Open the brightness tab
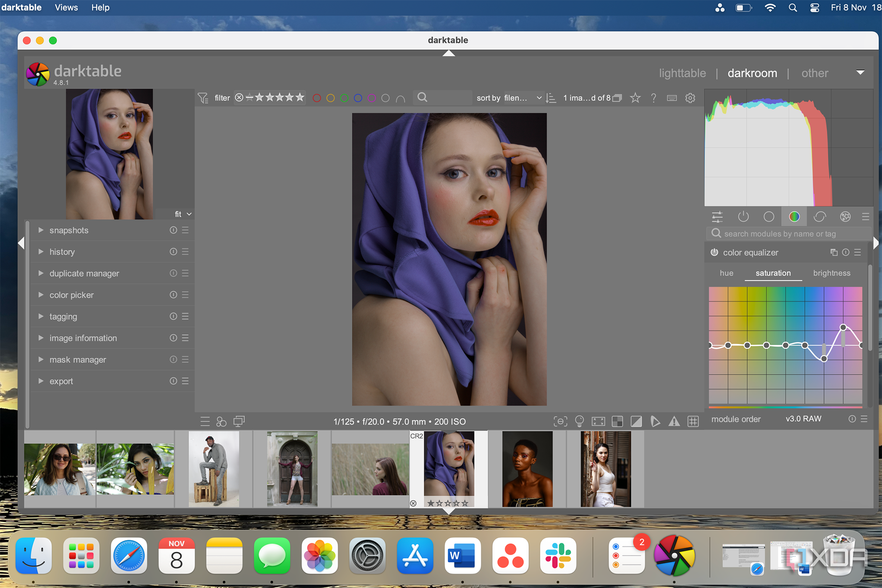 pos(831,273)
